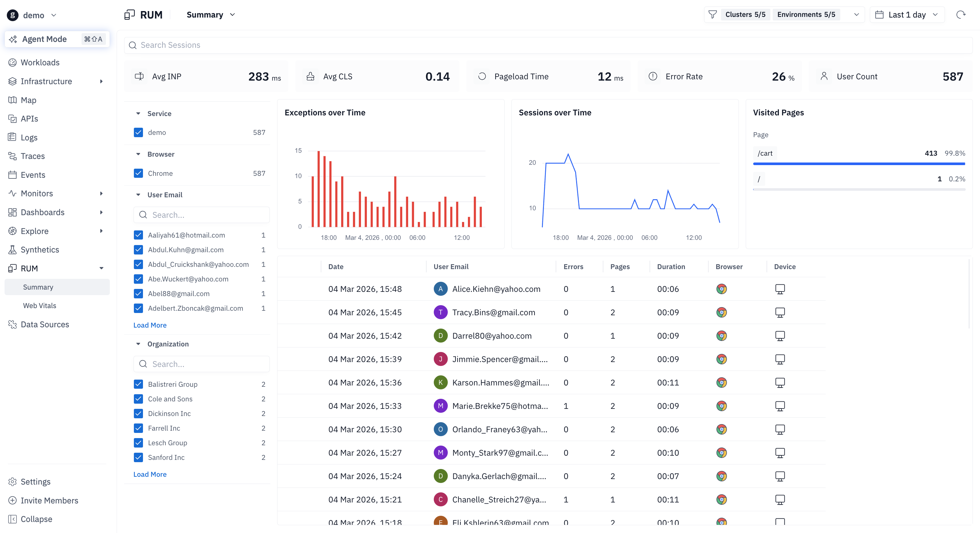The width and height of the screenshot is (980, 533).
Task: Toggle the Dickinson Inc organization checkbox
Action: [x=138, y=413]
